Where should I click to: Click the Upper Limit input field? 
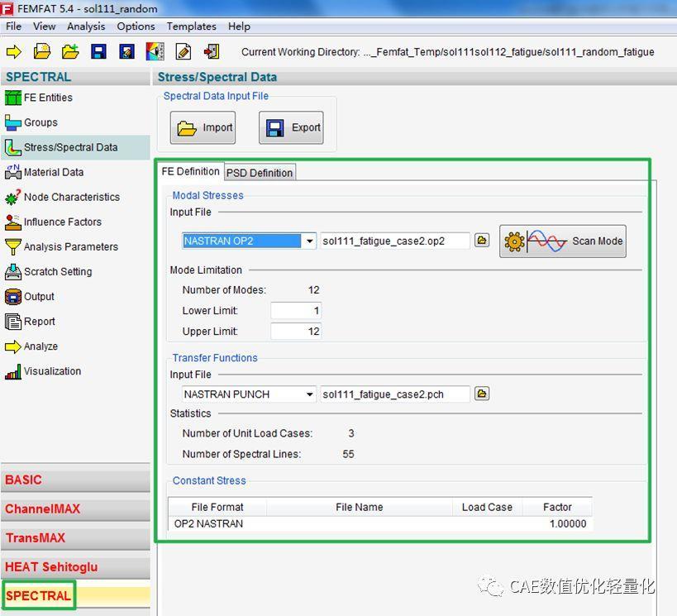coord(296,331)
